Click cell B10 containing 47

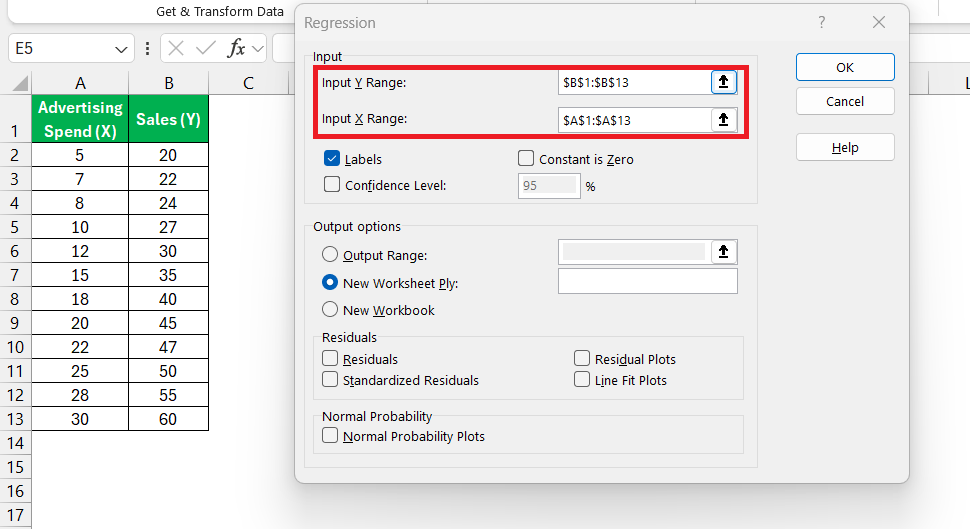[168, 347]
